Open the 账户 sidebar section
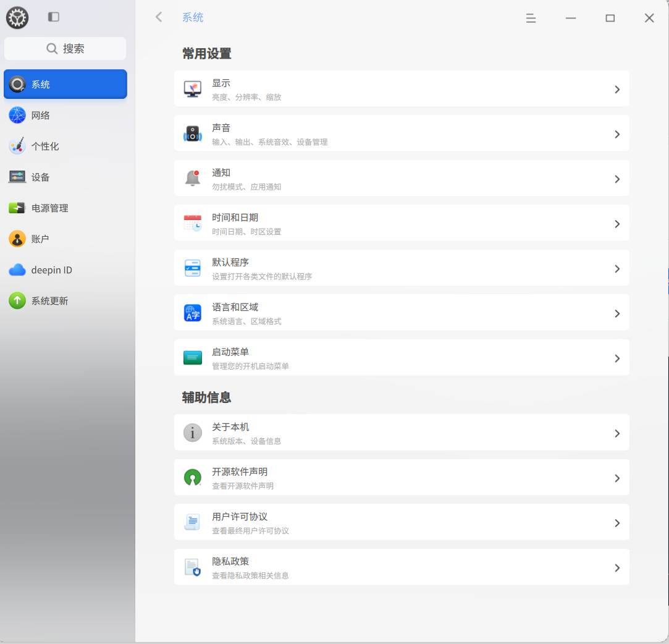Image resolution: width=669 pixels, height=644 pixels. (x=65, y=239)
